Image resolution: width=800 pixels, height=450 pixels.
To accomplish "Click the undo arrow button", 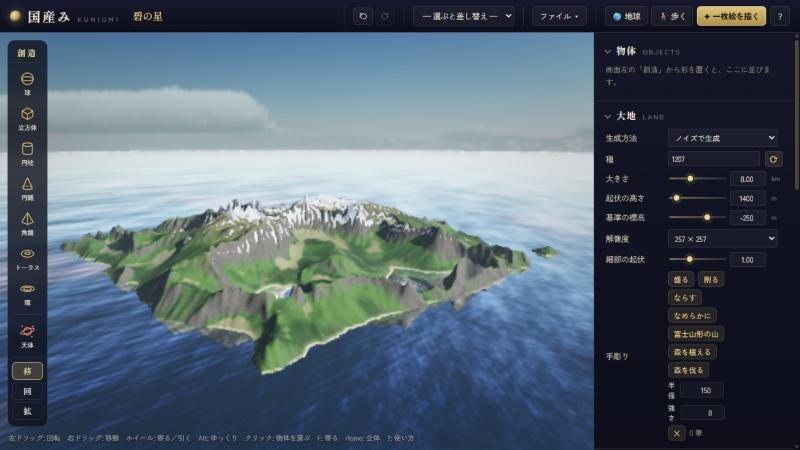I will [363, 16].
